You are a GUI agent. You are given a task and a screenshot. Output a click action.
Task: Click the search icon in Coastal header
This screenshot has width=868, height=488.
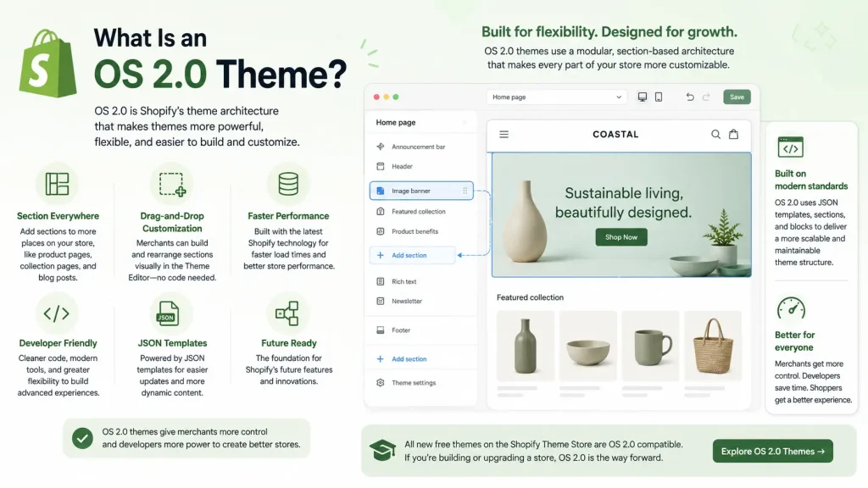tap(715, 135)
